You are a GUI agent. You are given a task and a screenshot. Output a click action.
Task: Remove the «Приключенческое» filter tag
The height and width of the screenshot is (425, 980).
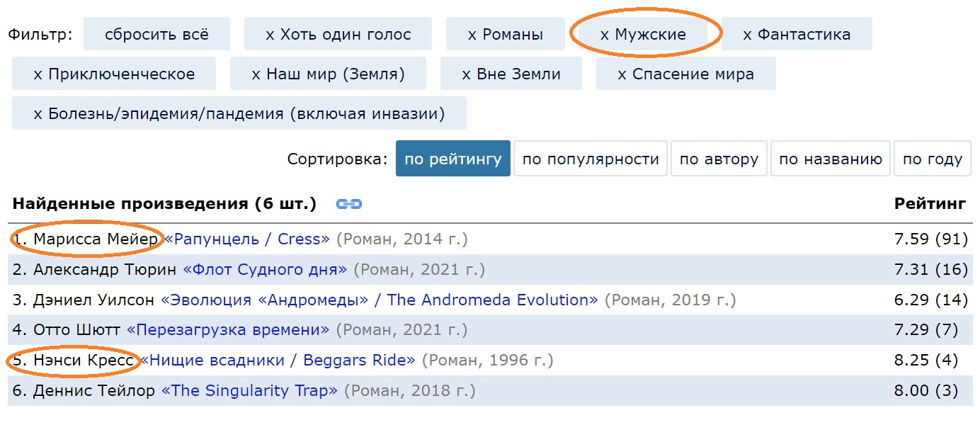point(114,74)
